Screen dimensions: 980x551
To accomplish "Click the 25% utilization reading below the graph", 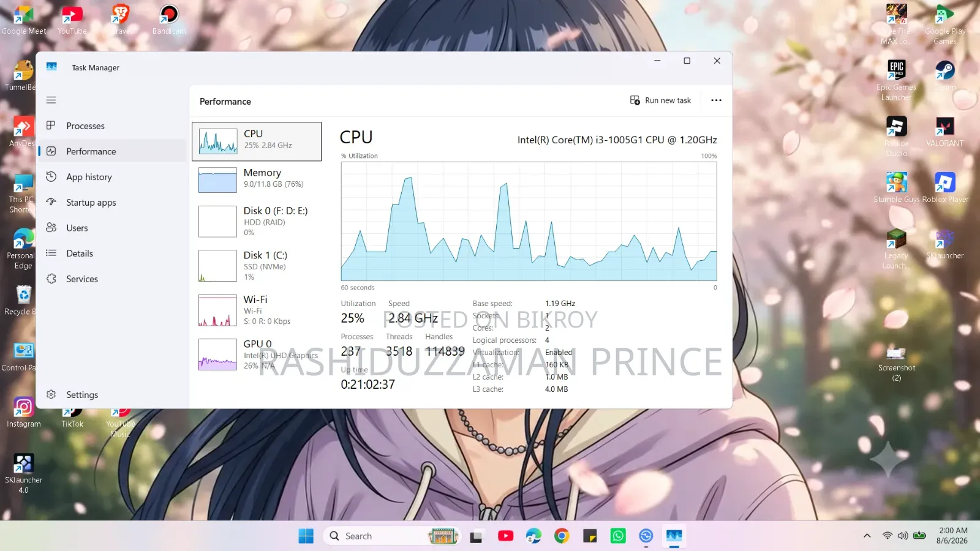I will (353, 318).
